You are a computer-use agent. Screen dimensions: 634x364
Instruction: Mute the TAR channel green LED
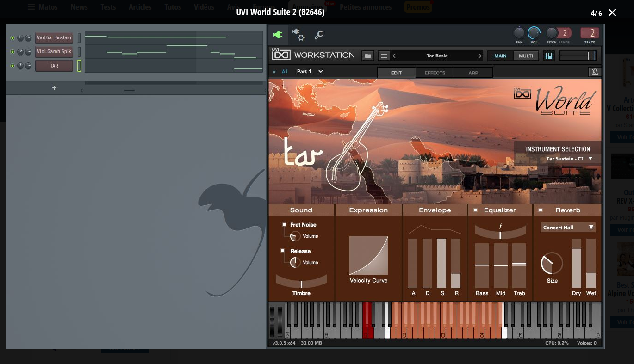[12, 66]
